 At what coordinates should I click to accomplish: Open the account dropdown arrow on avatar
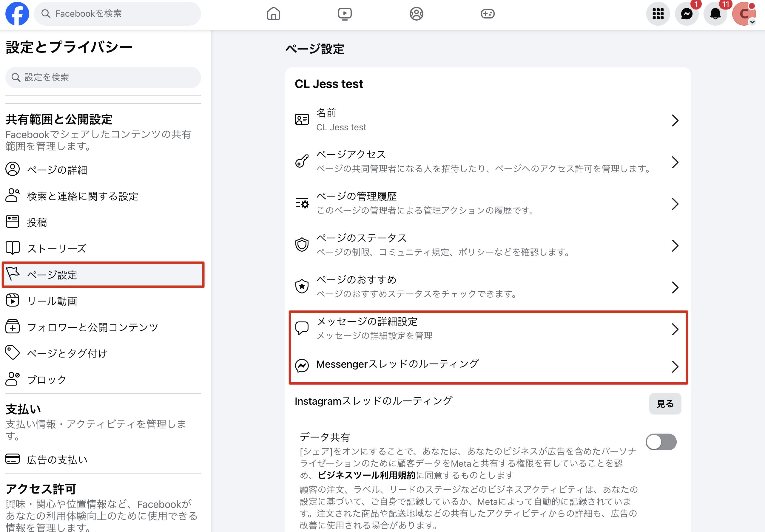click(752, 22)
